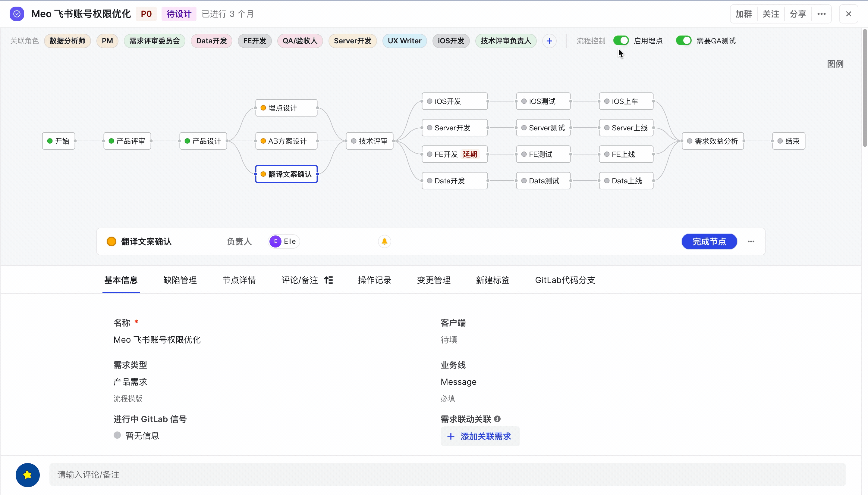This screenshot has width=868, height=495.
Task: Click the info icon next to 需求联动关联
Action: [497, 419]
